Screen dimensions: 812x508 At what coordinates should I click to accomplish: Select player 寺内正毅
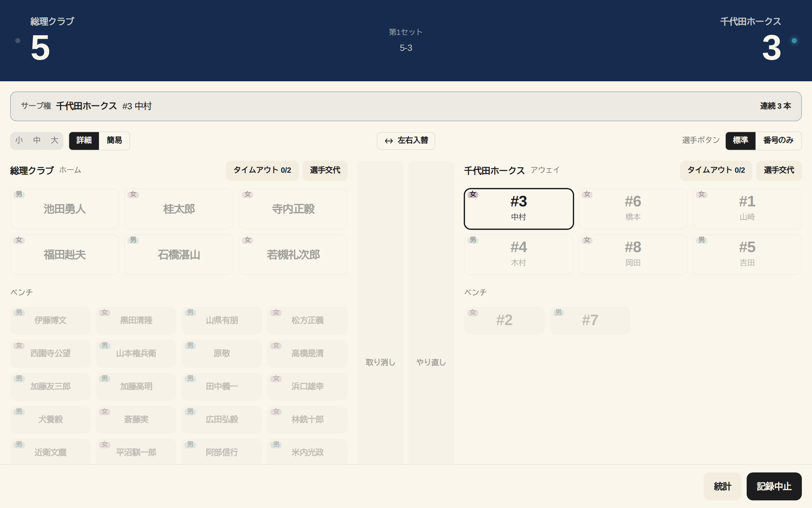293,209
